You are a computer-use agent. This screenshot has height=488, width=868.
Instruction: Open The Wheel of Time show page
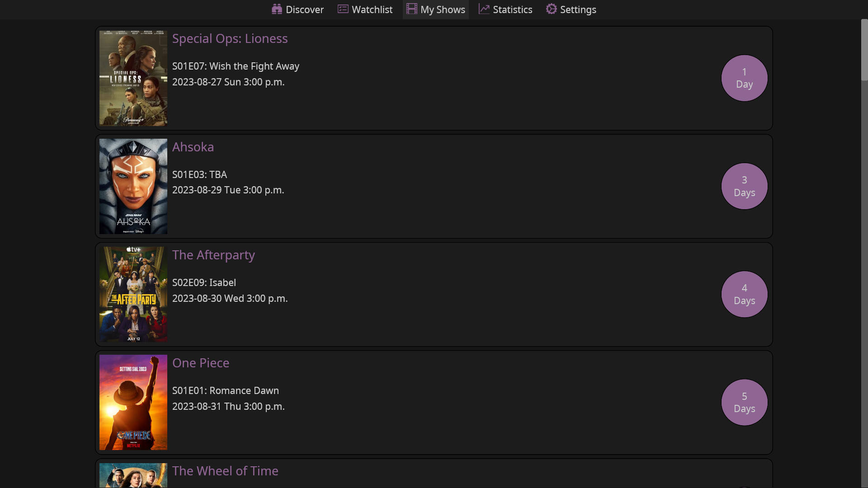pos(225,471)
